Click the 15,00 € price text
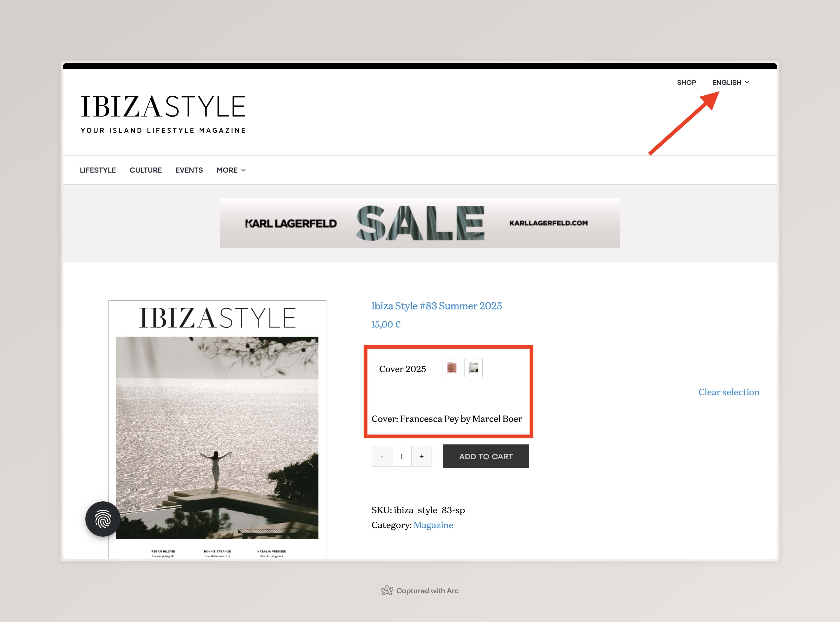This screenshot has height=622, width=840. (386, 324)
